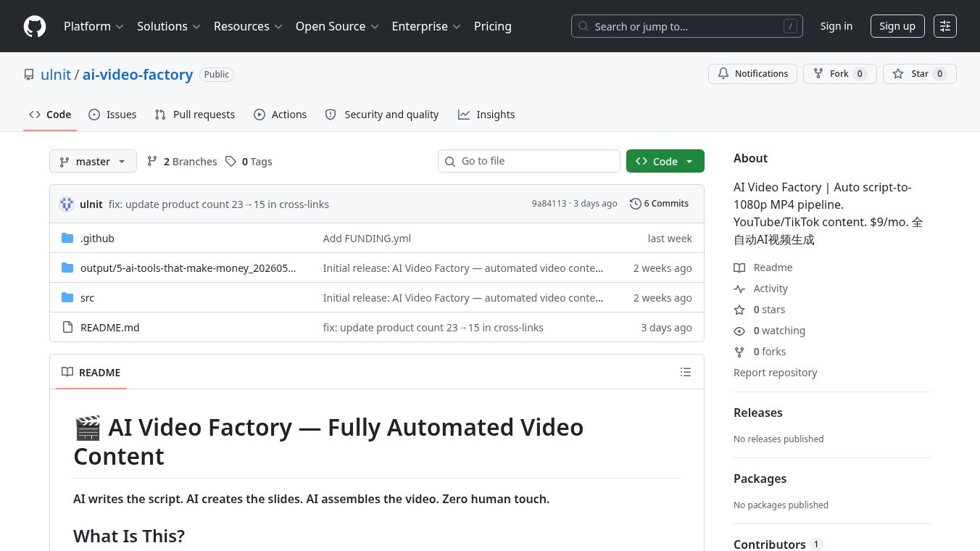The width and height of the screenshot is (980, 551).
Task: Open README.md's fix product count commit link
Action: 433,328
